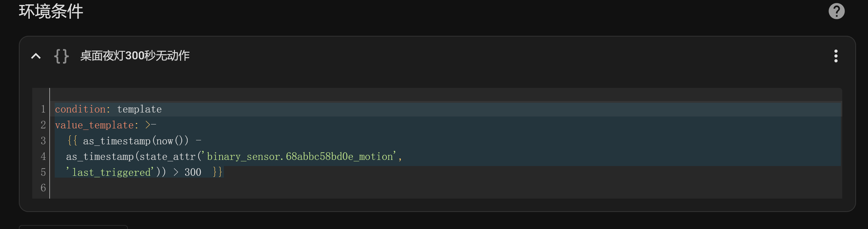Click the partially visible button below the card
This screenshot has height=229, width=868.
(x=73, y=227)
